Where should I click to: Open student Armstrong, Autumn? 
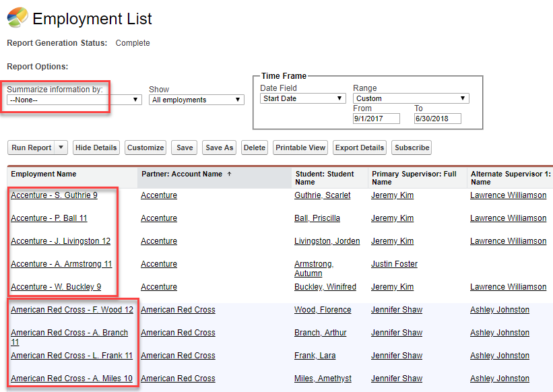tap(314, 268)
